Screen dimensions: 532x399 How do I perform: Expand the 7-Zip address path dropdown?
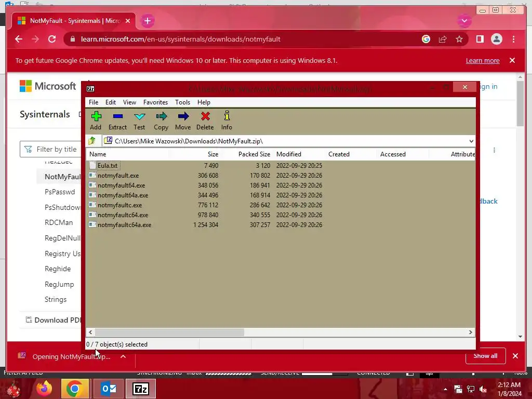[x=471, y=141]
